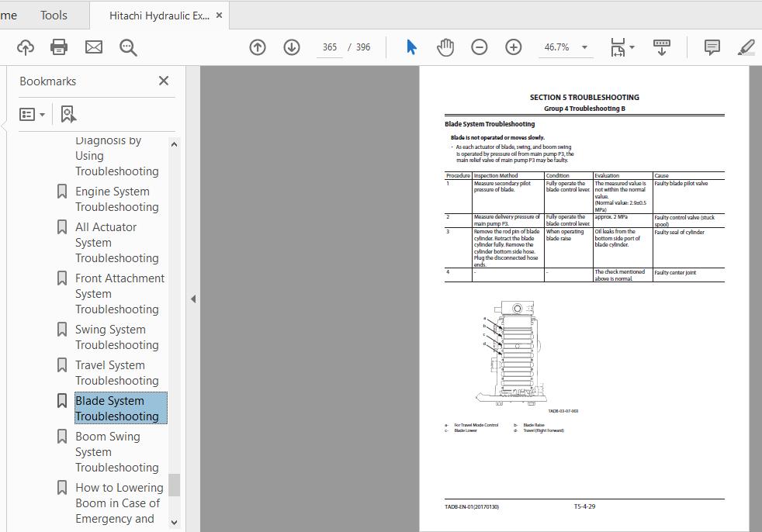The height and width of the screenshot is (532, 762).
Task: Click the bookmarks scrollbar thumb
Action: click(175, 485)
